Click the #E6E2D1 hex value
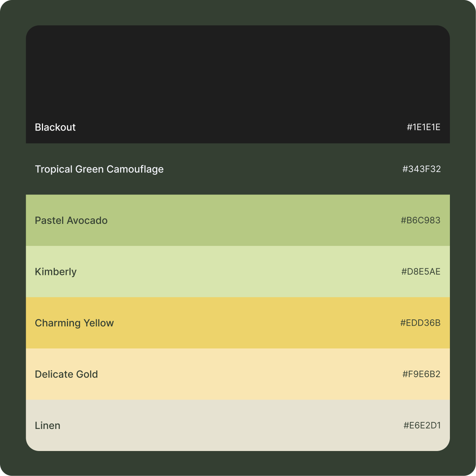 [x=422, y=425]
